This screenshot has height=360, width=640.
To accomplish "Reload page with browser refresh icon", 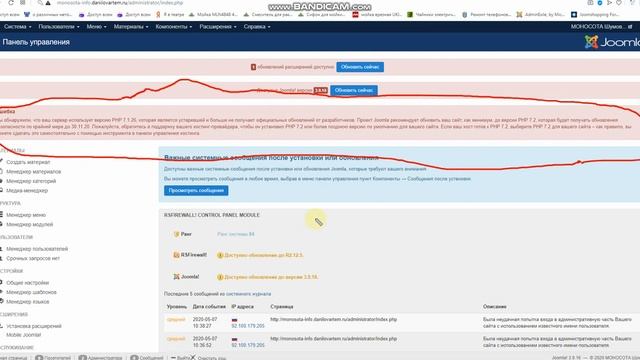I will (11, 2).
